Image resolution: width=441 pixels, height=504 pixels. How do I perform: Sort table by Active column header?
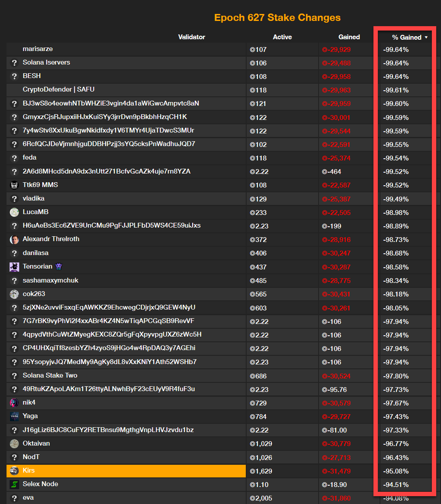click(282, 37)
